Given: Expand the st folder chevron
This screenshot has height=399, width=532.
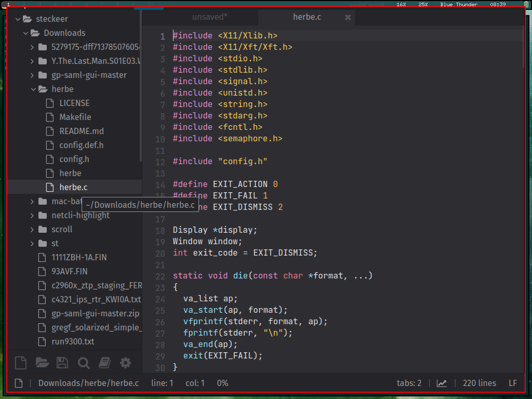Looking at the screenshot, I should [32, 243].
